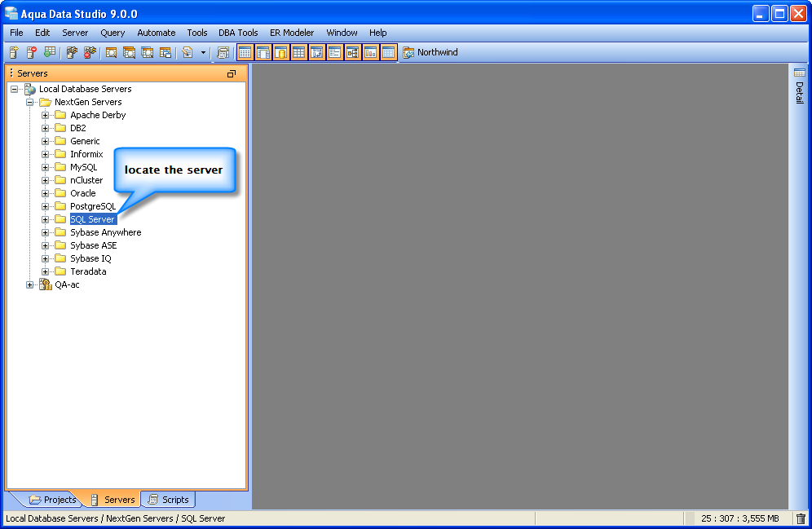
Task: Click the third magnifier query window icon
Action: [x=147, y=52]
